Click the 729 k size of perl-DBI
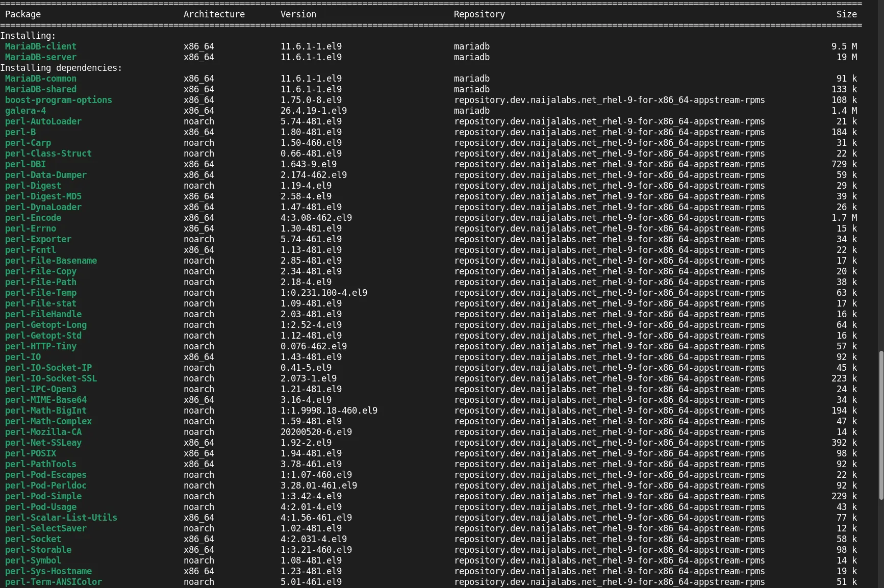This screenshot has width=884, height=588. tap(844, 164)
